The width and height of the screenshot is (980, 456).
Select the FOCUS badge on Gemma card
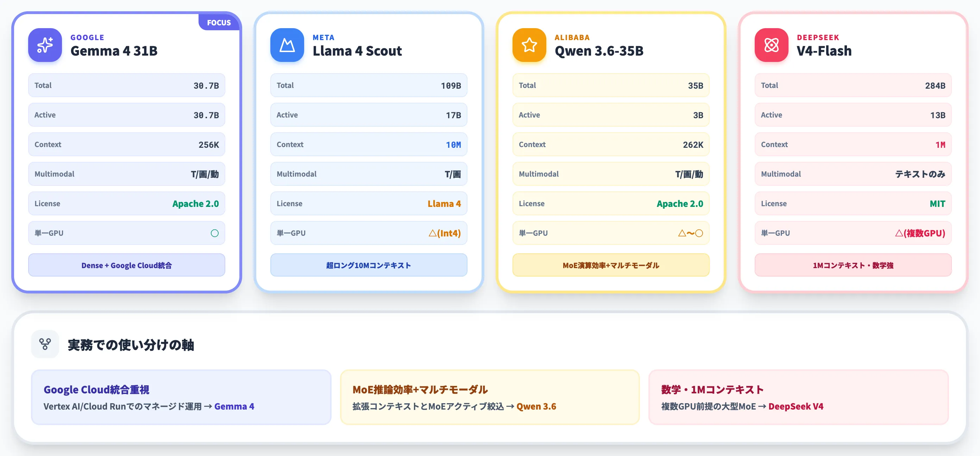[219, 23]
